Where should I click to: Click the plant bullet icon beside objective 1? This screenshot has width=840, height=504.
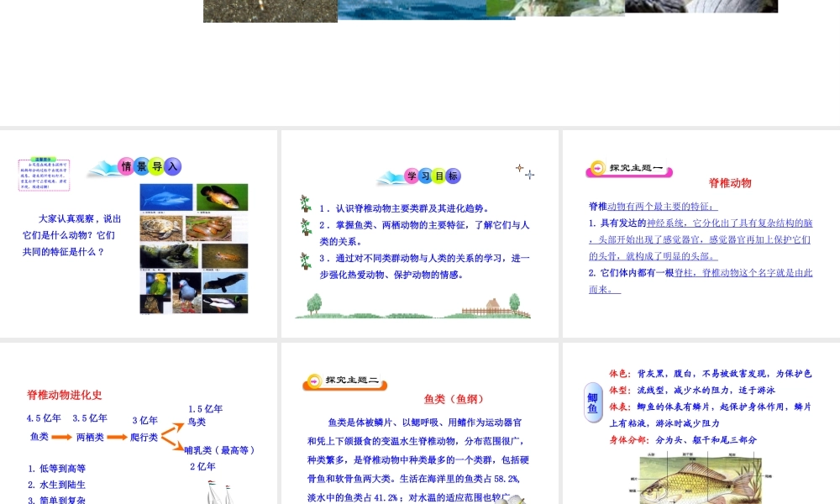click(306, 203)
